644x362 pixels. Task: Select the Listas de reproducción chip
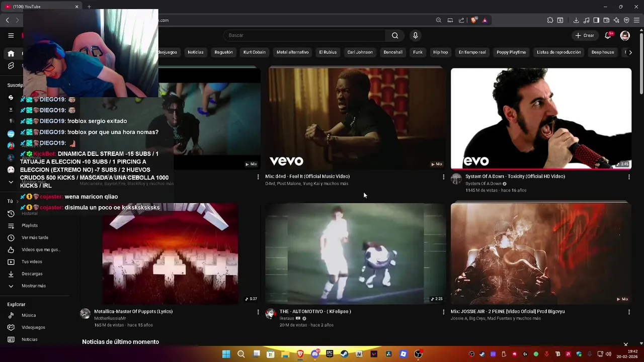click(558, 52)
